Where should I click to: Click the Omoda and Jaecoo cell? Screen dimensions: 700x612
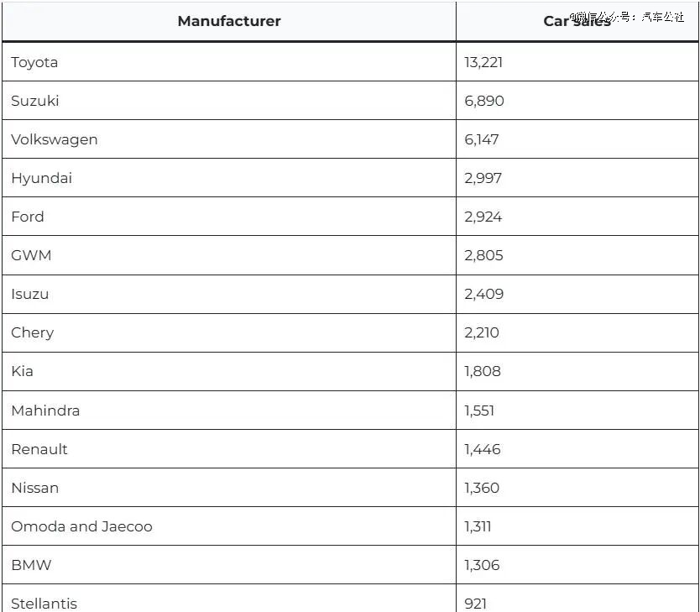tap(82, 526)
